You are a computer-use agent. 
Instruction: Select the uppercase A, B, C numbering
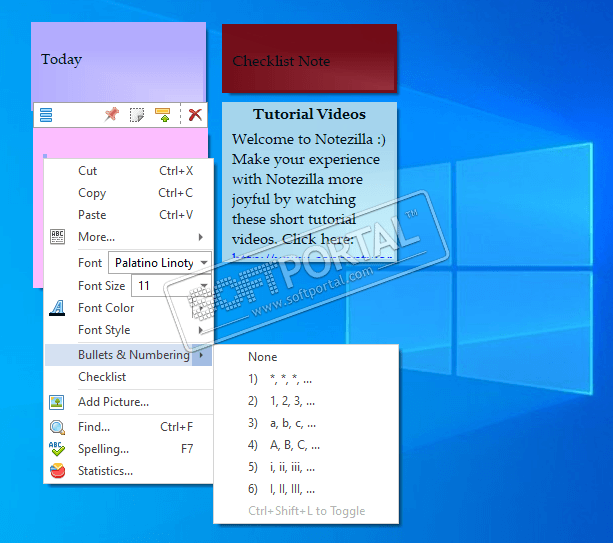(306, 445)
